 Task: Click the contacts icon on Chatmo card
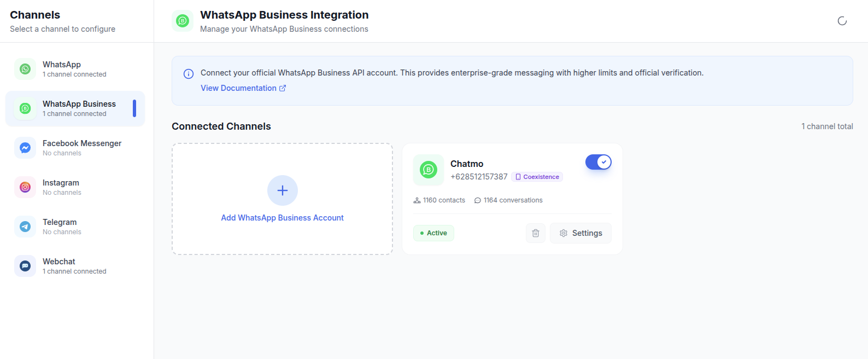click(x=417, y=200)
